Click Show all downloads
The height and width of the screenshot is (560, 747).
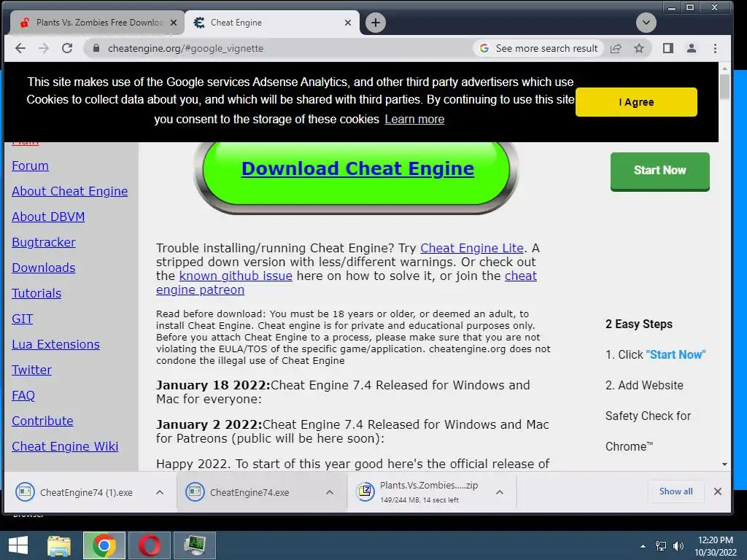pyautogui.click(x=676, y=491)
